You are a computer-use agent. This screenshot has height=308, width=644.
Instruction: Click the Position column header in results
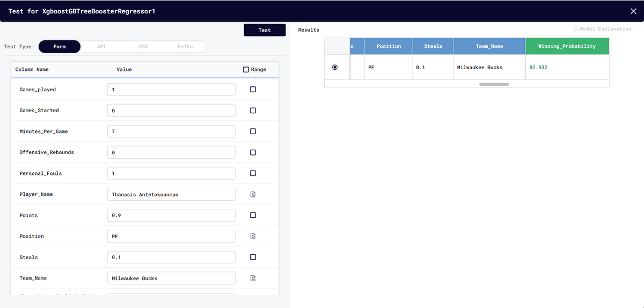coord(389,46)
